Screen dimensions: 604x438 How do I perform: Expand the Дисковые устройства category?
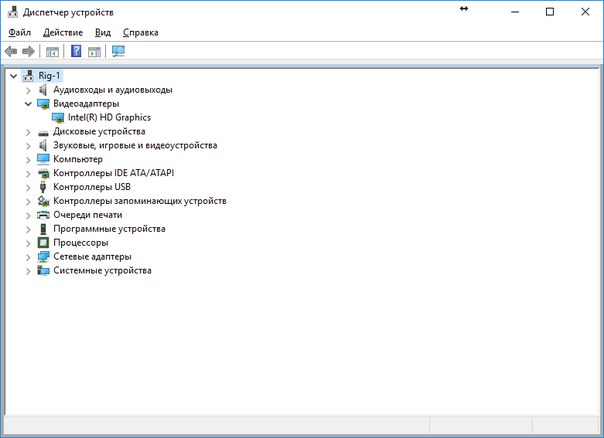click(28, 131)
